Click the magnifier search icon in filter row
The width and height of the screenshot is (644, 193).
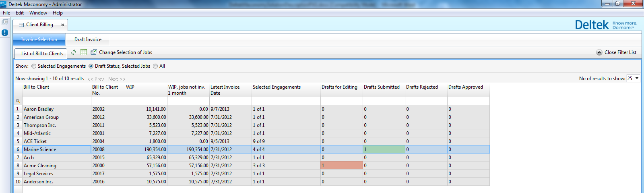[18, 101]
